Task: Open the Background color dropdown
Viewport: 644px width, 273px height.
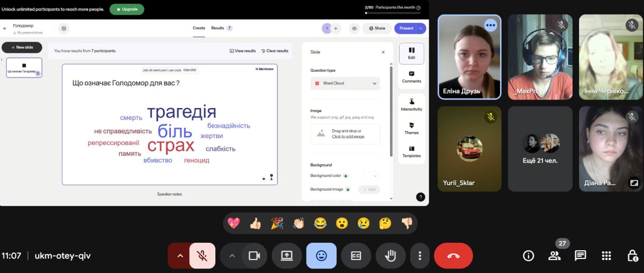Action: pyautogui.click(x=372, y=175)
